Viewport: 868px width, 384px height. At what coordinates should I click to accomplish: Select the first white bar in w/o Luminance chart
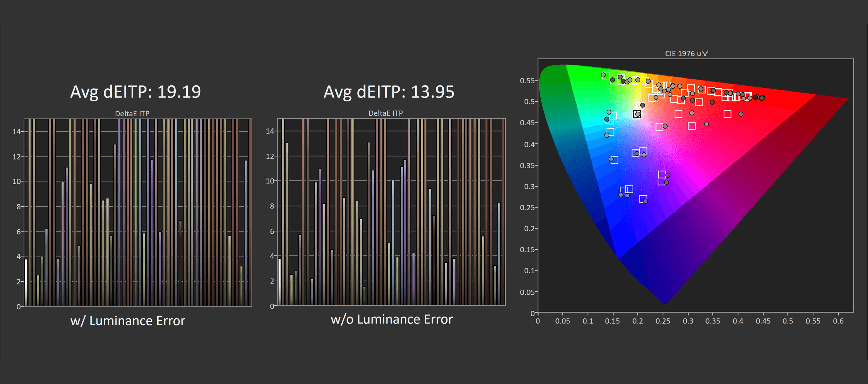click(279, 282)
